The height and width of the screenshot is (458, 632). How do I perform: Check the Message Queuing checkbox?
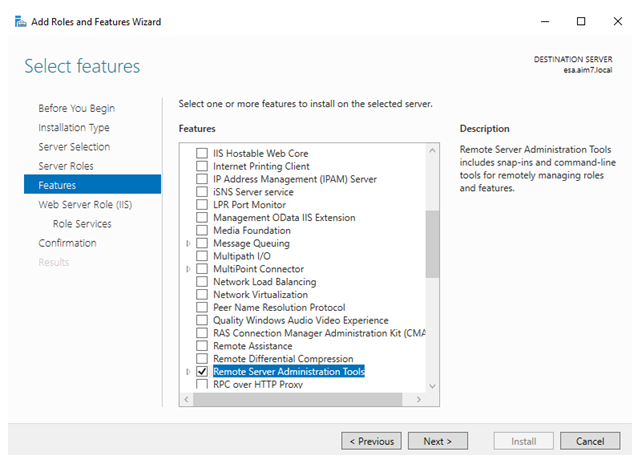(202, 243)
